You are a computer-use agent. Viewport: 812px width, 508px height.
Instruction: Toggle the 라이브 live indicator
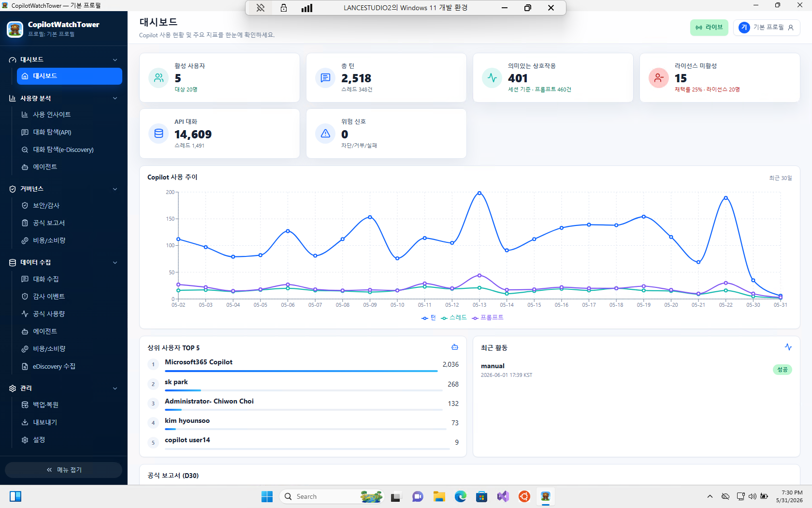click(709, 28)
